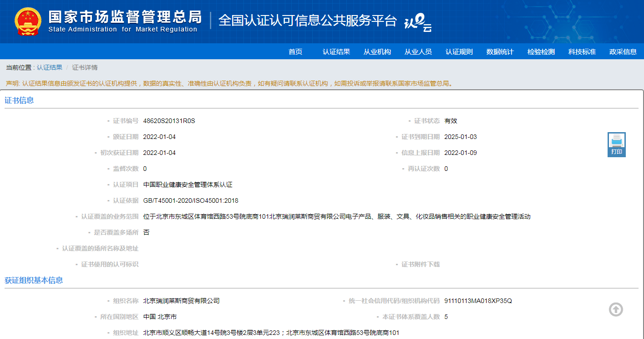Open the 数据统计 navigation menu
This screenshot has height=339, width=644.
tap(500, 51)
